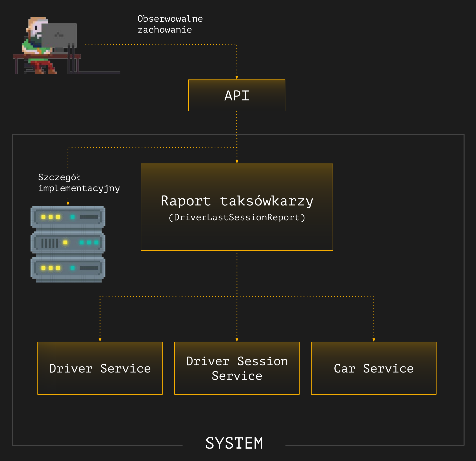Click the Driver Session Service box

(237, 368)
